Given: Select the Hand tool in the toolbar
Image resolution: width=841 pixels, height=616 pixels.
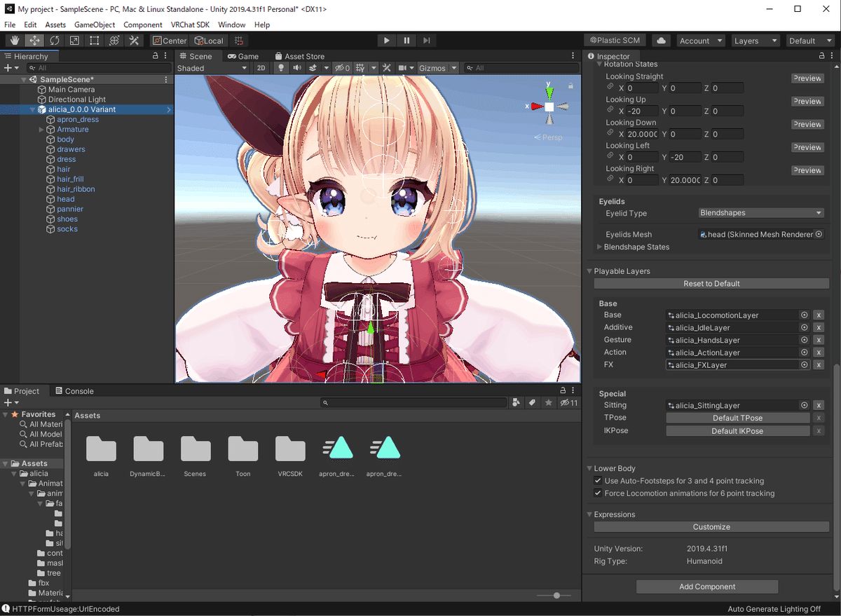Looking at the screenshot, I should tap(15, 41).
